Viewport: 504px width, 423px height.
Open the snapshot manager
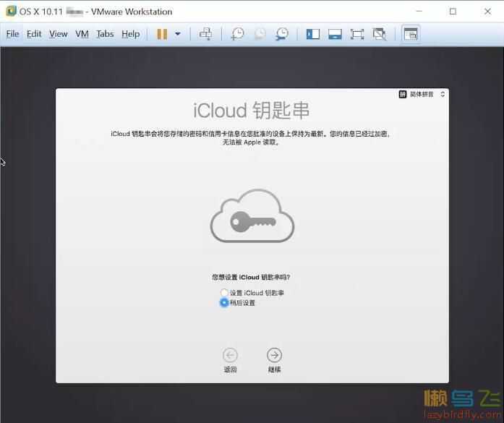tap(282, 34)
